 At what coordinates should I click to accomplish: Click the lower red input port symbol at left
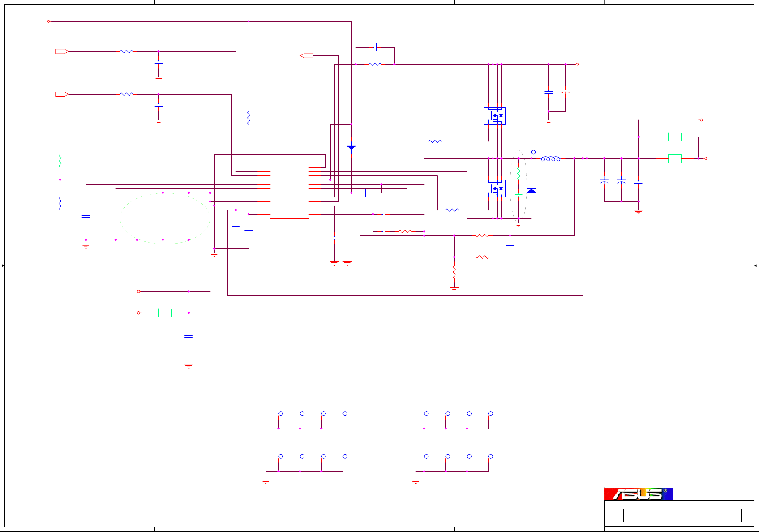(x=62, y=94)
